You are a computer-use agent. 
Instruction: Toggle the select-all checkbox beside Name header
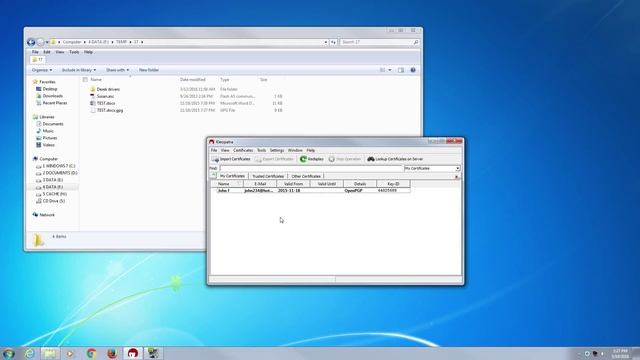85,80
